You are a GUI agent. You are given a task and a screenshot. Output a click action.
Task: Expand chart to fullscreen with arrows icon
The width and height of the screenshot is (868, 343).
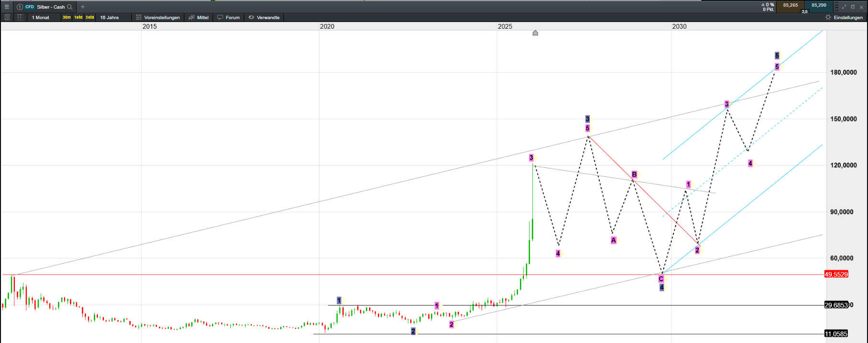point(844,7)
